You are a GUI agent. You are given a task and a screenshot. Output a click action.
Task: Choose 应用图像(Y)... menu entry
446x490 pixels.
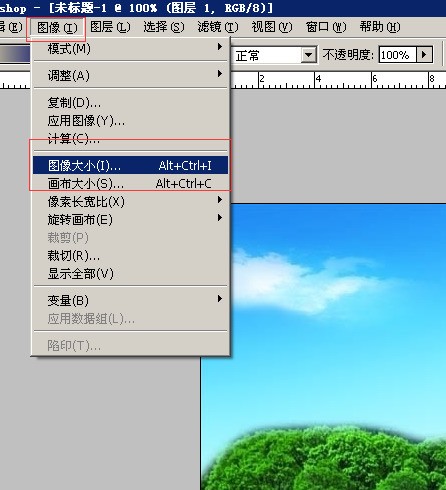[130, 121]
